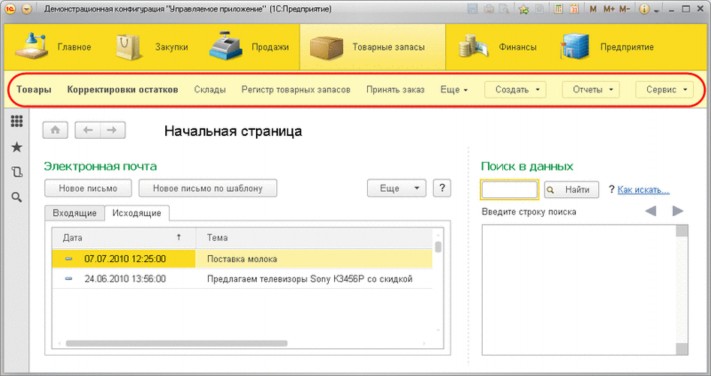711x376 pixels.
Task: Open Регистр товарных запасов
Action: point(296,90)
